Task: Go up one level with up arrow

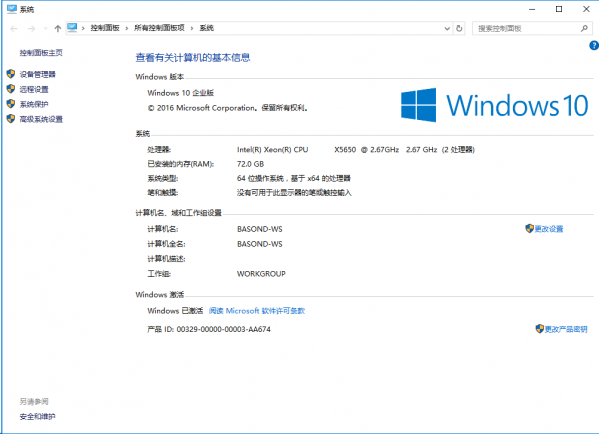Action: click(x=58, y=29)
